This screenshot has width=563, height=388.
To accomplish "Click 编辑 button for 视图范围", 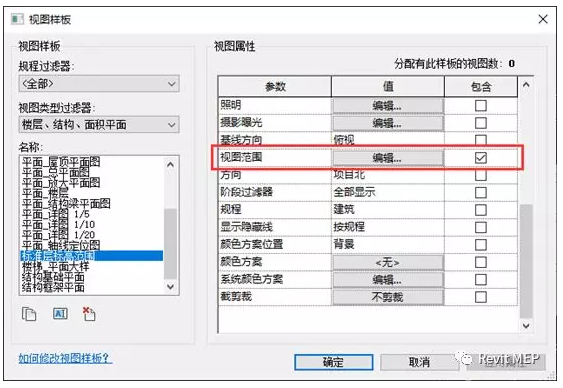I will click(388, 158).
